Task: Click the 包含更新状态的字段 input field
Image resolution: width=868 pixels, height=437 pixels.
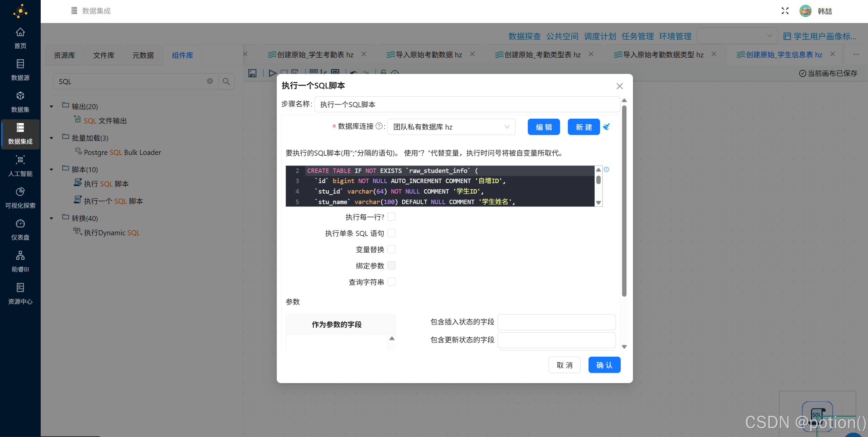Action: tap(557, 340)
